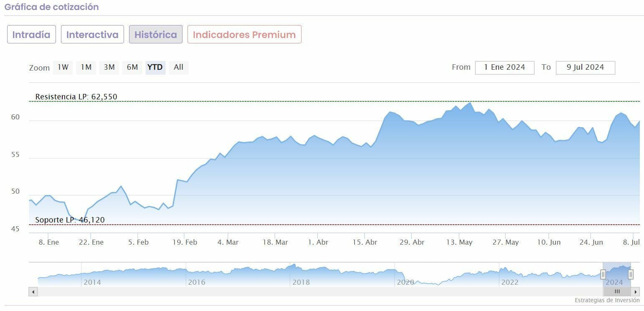
Task: Open the Estrategias de Inversión credit link
Action: point(607,300)
